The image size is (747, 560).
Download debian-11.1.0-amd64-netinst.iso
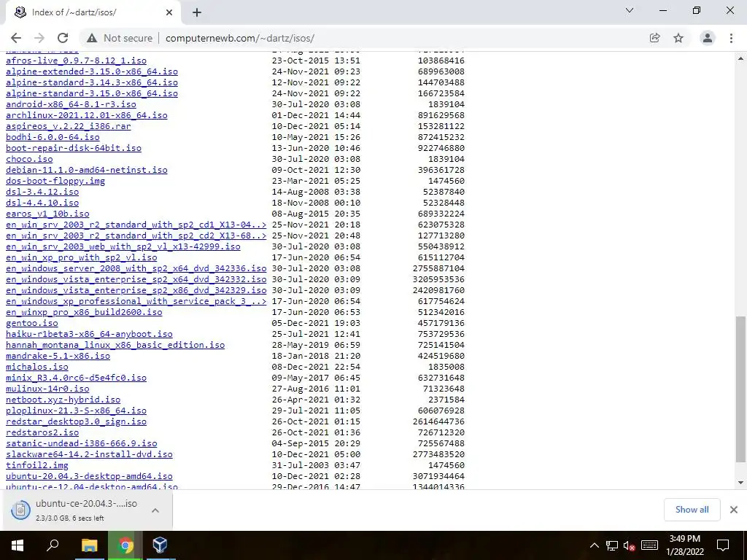pyautogui.click(x=87, y=170)
